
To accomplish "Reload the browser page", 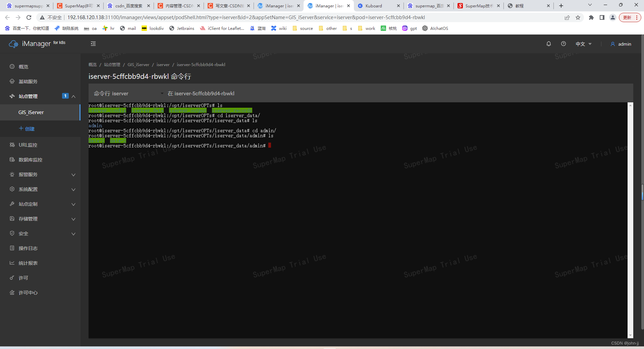I will point(29,17).
